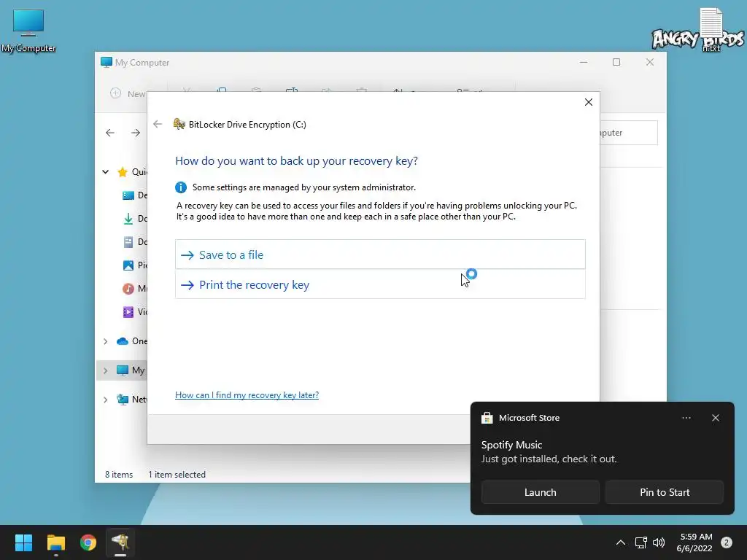Open the Pictures folder in sidebar
Viewport: 747px width, 560px height.
tap(134, 265)
